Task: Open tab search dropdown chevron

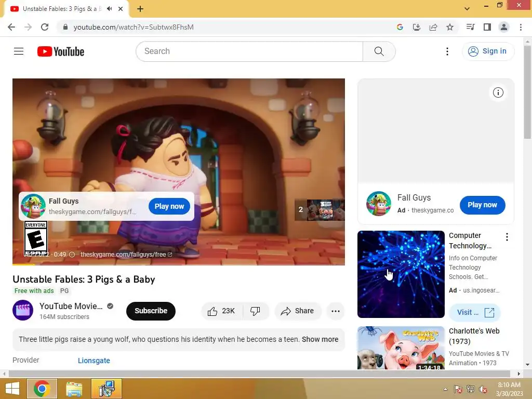Action: [467, 9]
